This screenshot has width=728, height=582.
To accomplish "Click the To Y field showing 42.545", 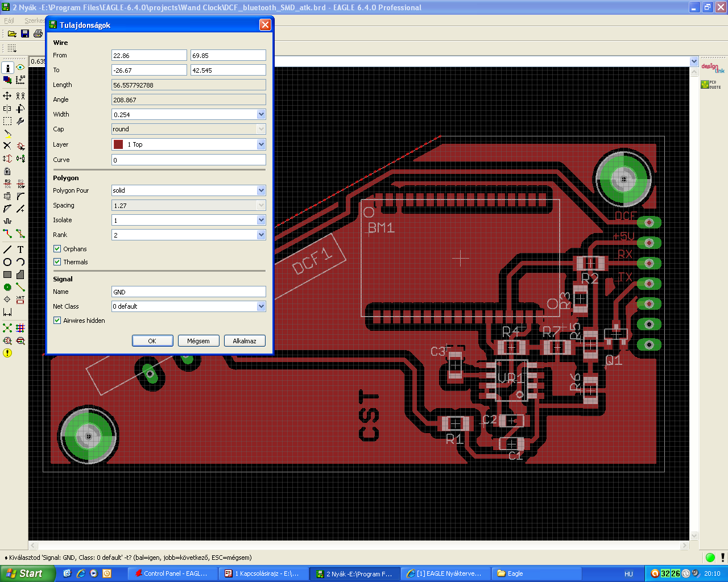I will (x=228, y=70).
